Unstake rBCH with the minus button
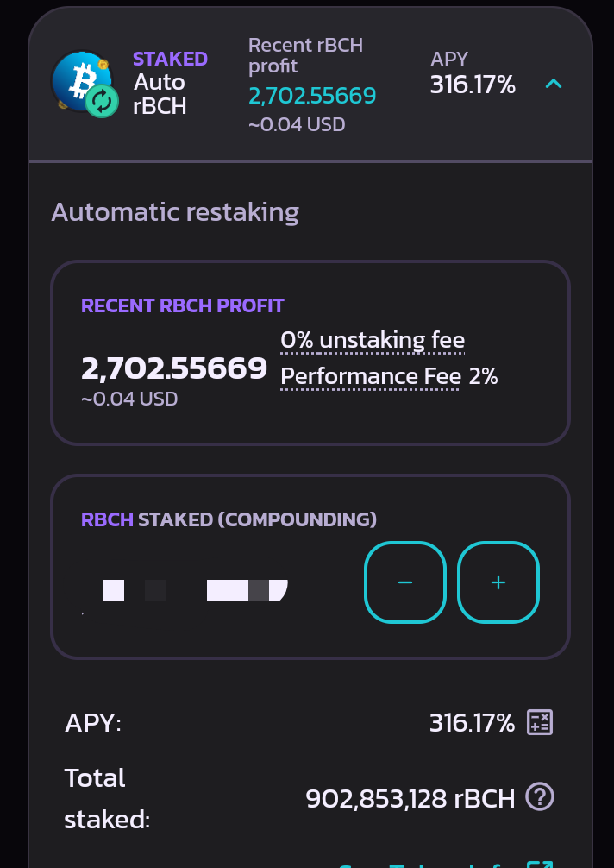The image size is (614, 868). click(405, 582)
